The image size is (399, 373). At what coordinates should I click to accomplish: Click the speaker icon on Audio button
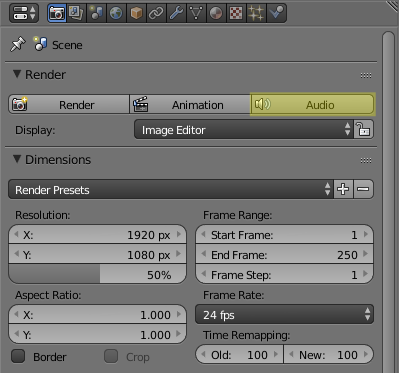pos(262,104)
